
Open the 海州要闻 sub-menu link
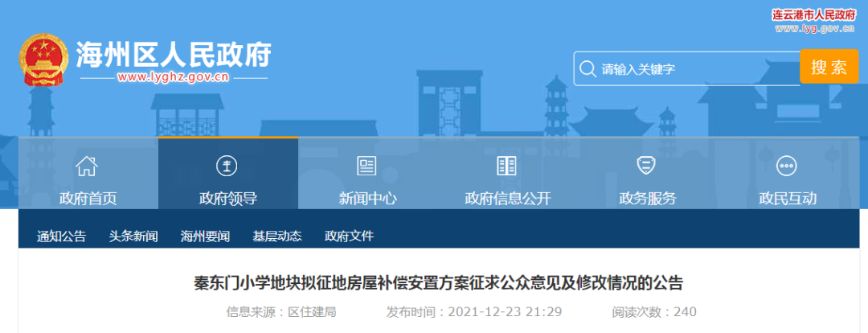[x=206, y=236]
